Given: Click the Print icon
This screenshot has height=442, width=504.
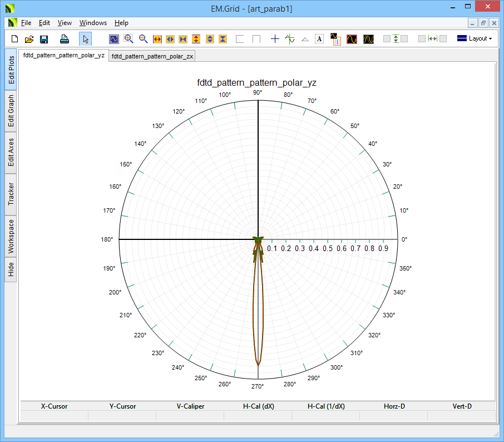Looking at the screenshot, I should [x=65, y=39].
